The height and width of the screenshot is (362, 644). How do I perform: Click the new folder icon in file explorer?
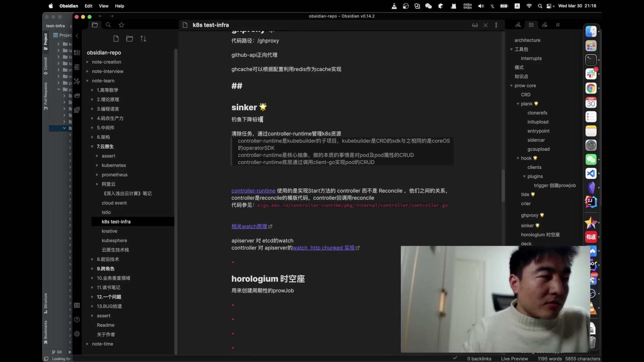(129, 39)
